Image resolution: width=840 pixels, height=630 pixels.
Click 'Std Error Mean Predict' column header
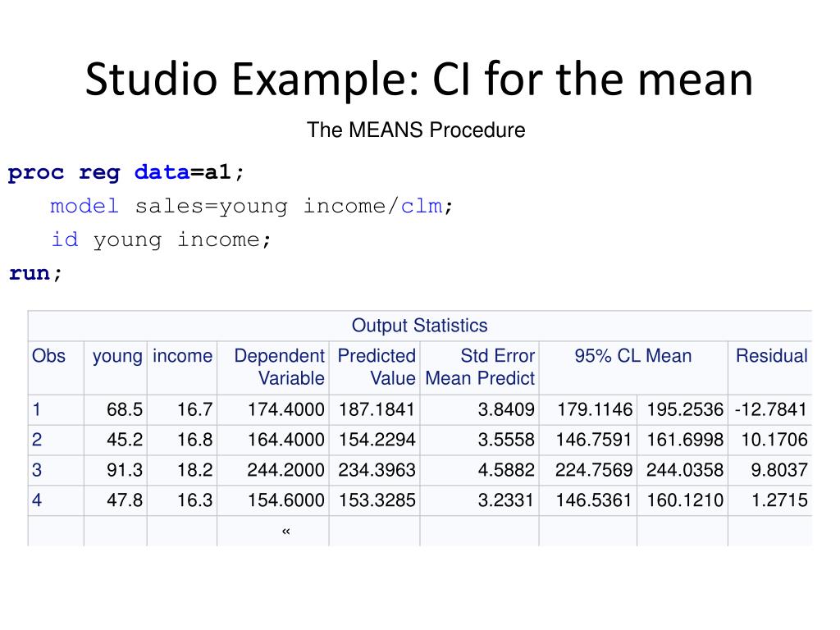click(480, 367)
